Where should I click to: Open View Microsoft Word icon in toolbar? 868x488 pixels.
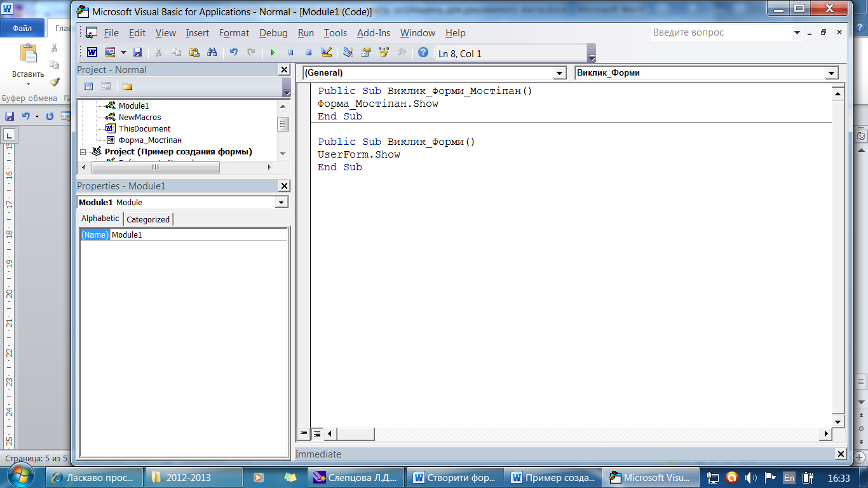92,53
